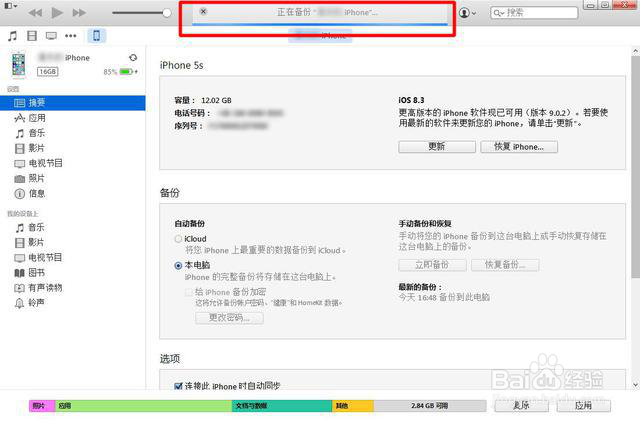The height and width of the screenshot is (422, 640).
Task: Click the 16GB capacity badge
Action: point(48,72)
